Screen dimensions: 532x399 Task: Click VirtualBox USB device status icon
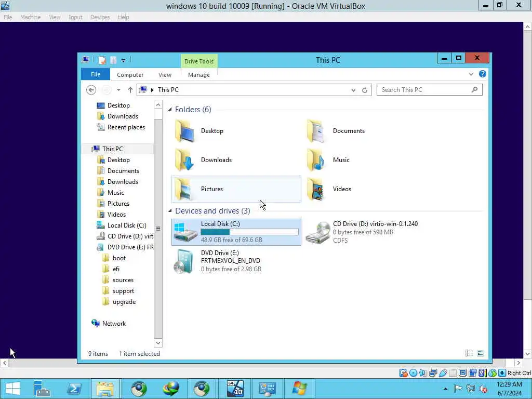click(x=443, y=373)
